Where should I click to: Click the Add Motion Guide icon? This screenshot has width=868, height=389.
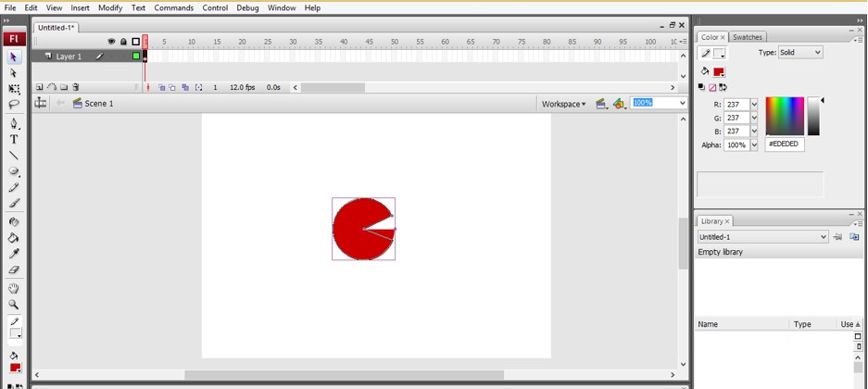[x=52, y=87]
